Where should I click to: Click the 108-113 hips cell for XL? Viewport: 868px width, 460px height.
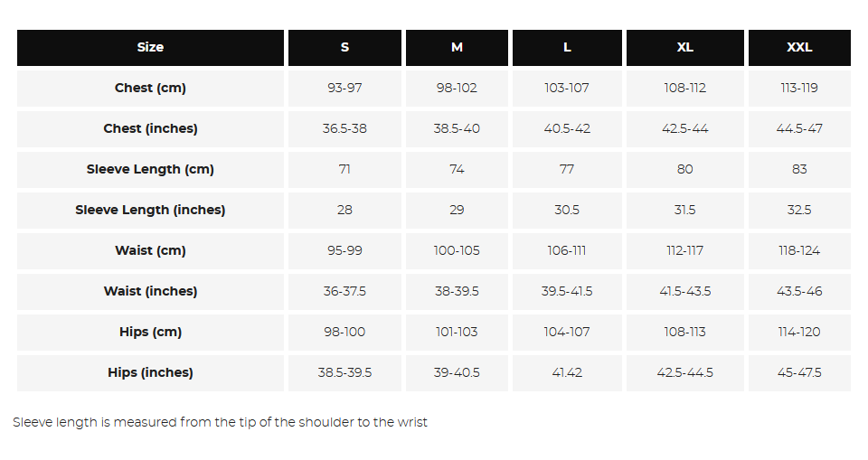pos(684,333)
